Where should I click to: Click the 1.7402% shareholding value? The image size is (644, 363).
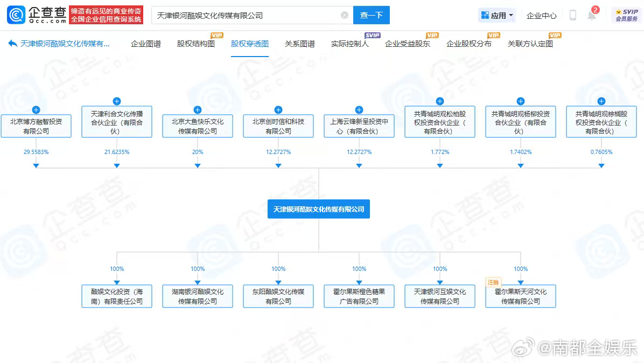pos(520,152)
